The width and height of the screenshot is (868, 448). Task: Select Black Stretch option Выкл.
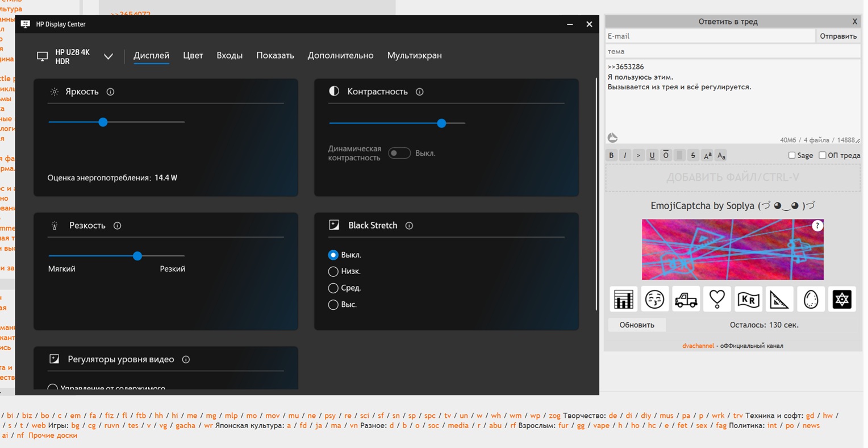tap(333, 255)
